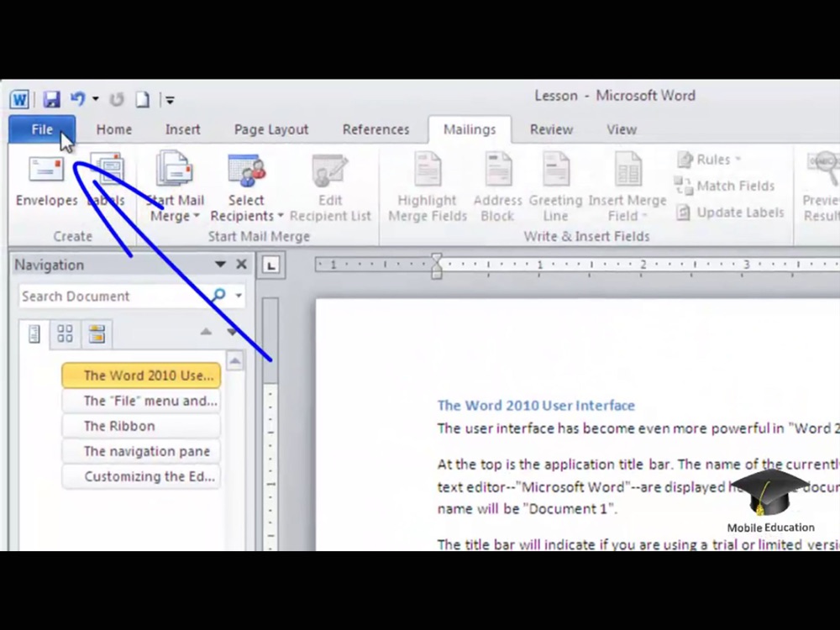Click the Labels button icon

coord(107,181)
